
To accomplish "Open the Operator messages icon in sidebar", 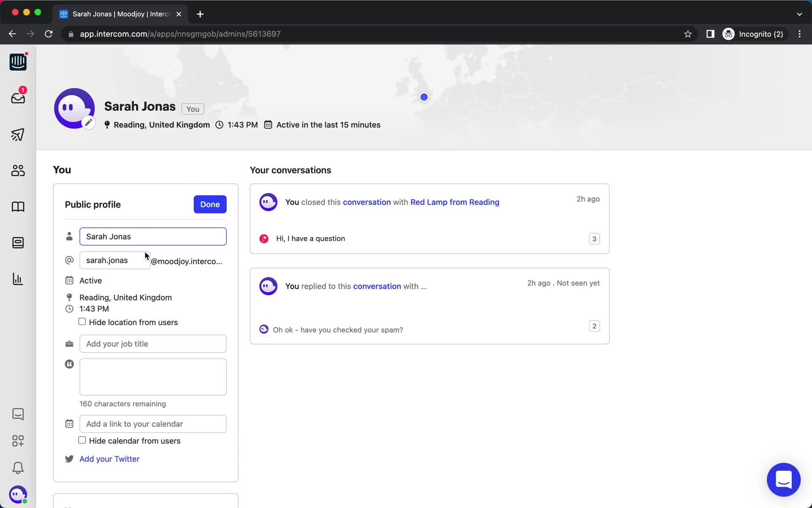I will point(18,243).
